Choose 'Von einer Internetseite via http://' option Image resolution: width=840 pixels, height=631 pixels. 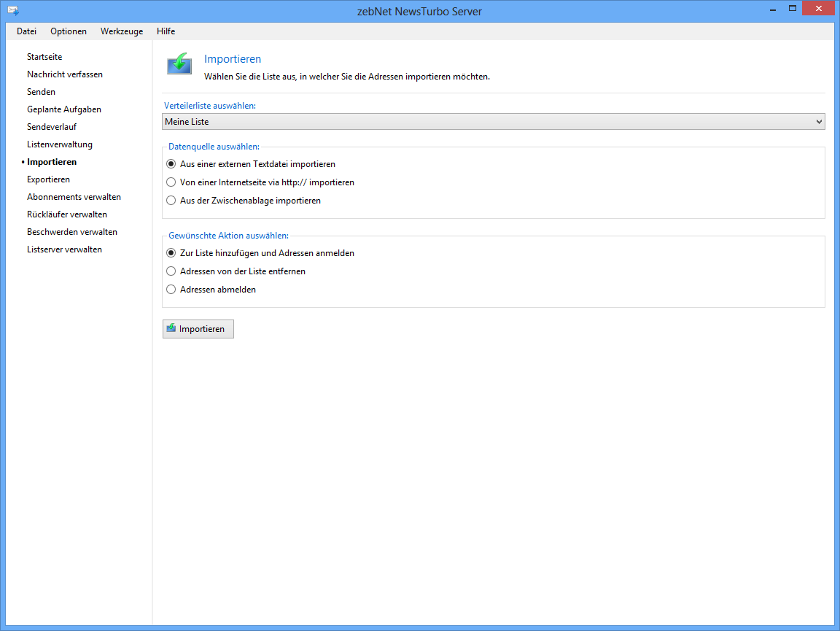click(171, 182)
